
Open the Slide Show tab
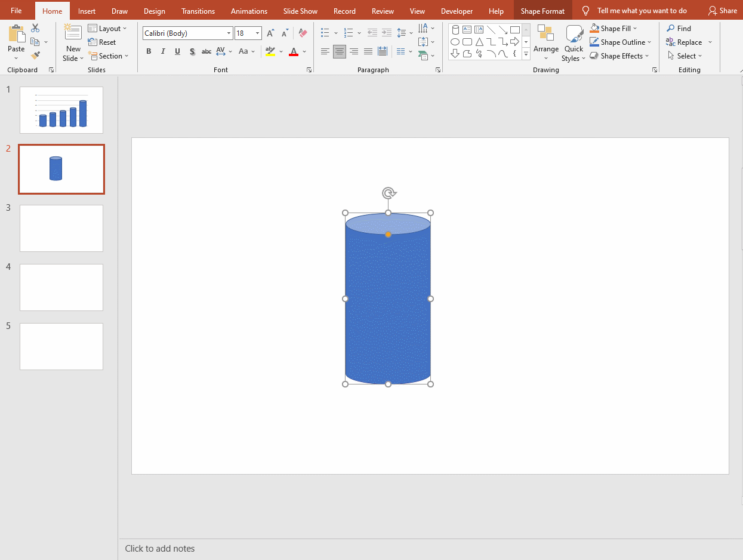pyautogui.click(x=300, y=11)
